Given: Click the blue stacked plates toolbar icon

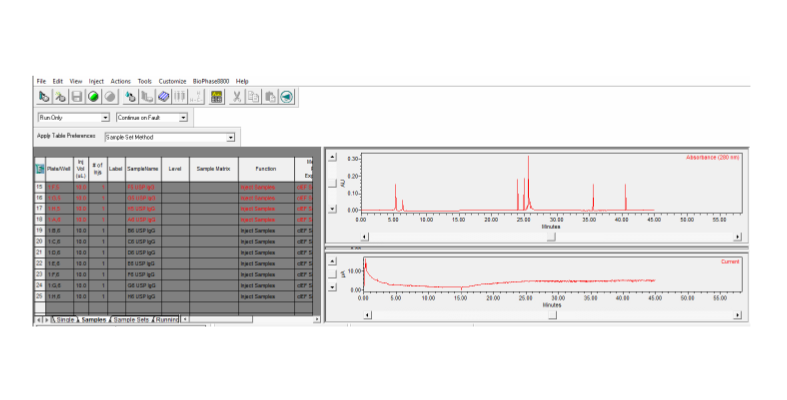Looking at the screenshot, I should (x=163, y=97).
